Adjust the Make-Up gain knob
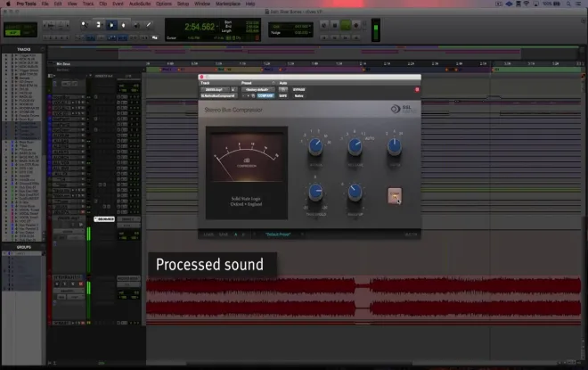Viewport: 588px width, 370px height. coord(355,193)
